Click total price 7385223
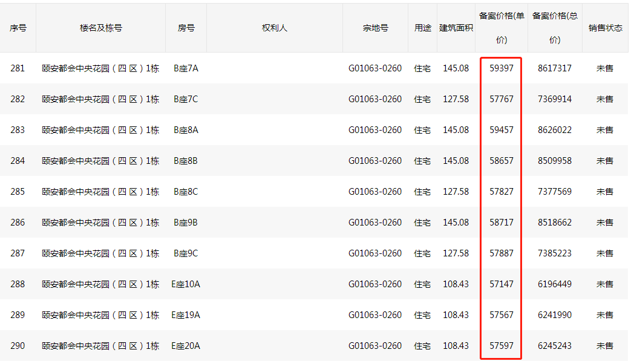 click(x=555, y=253)
